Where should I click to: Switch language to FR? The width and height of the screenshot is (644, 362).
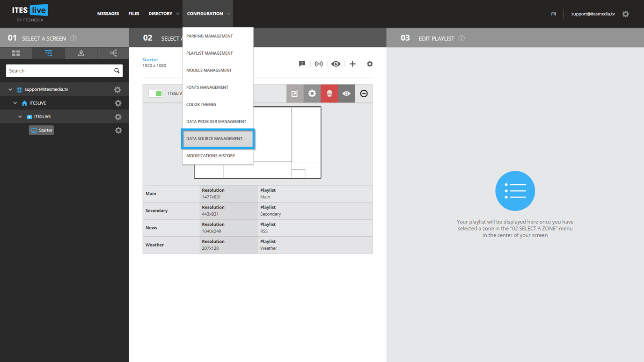click(554, 14)
